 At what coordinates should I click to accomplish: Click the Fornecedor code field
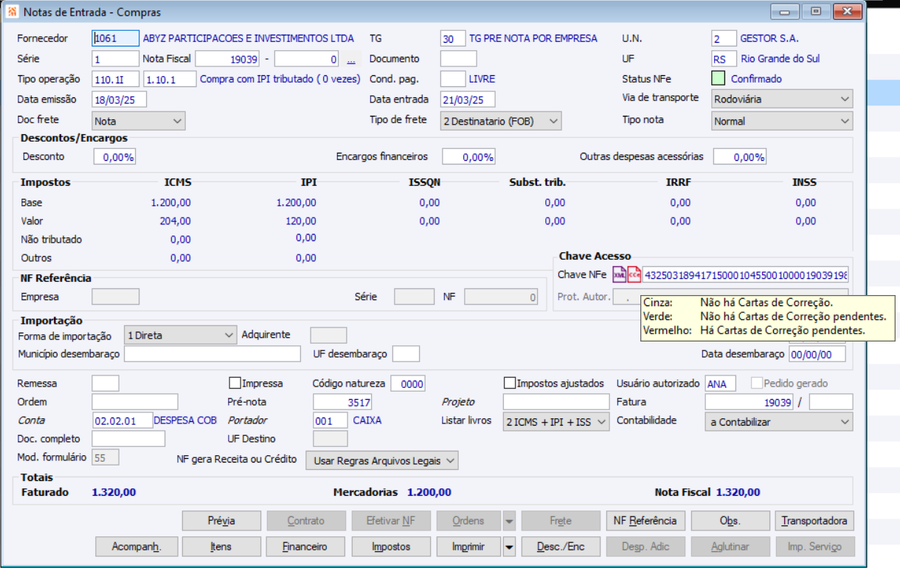click(x=115, y=38)
